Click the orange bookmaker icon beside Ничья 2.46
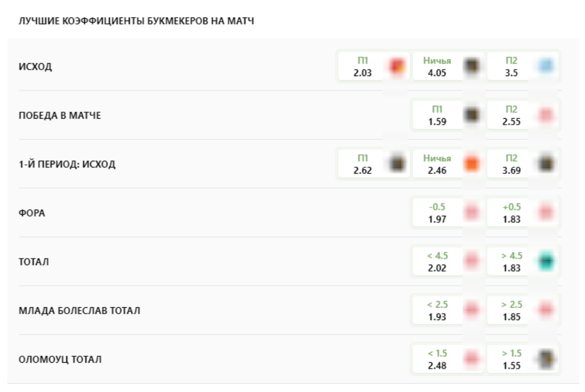 471,164
